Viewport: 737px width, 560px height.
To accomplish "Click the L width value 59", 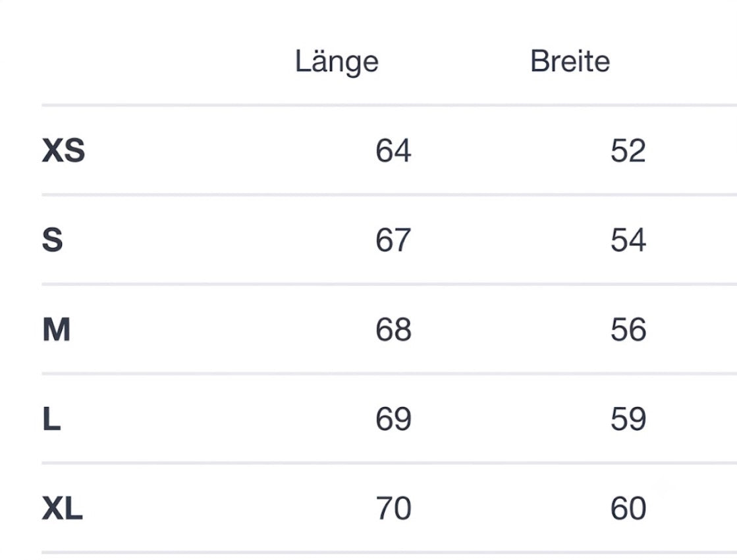I will (628, 418).
